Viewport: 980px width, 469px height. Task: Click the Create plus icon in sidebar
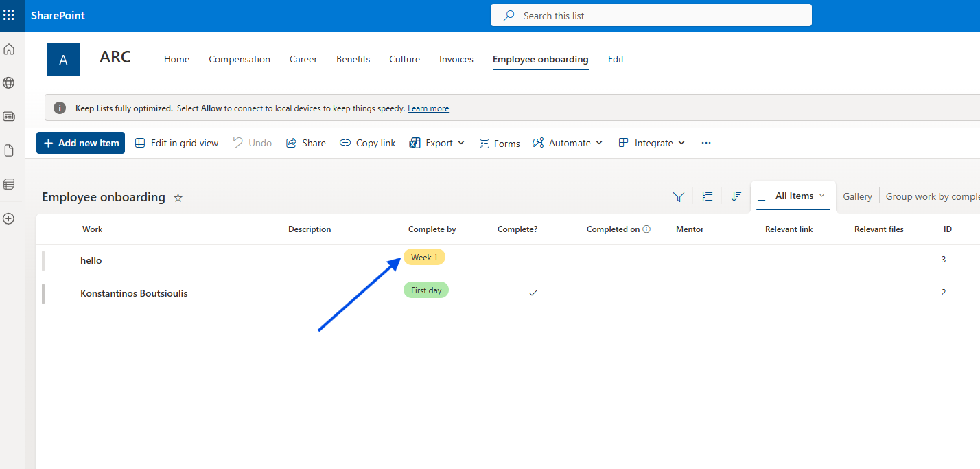tap(9, 218)
